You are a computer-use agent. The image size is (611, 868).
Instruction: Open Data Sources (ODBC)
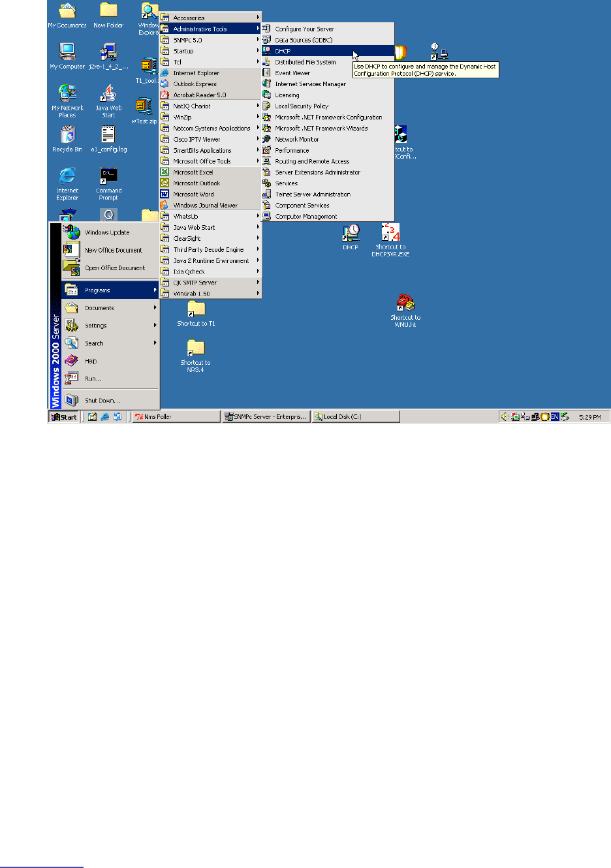(x=328, y=40)
